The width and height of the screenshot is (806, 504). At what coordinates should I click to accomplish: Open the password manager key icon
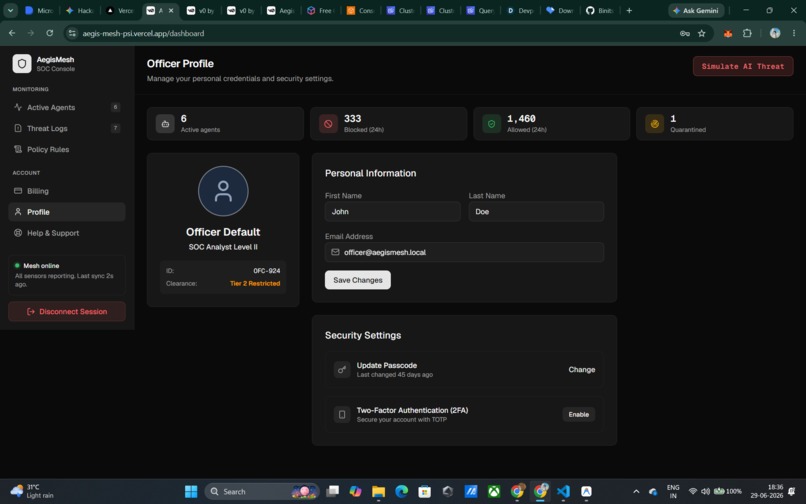point(685,33)
